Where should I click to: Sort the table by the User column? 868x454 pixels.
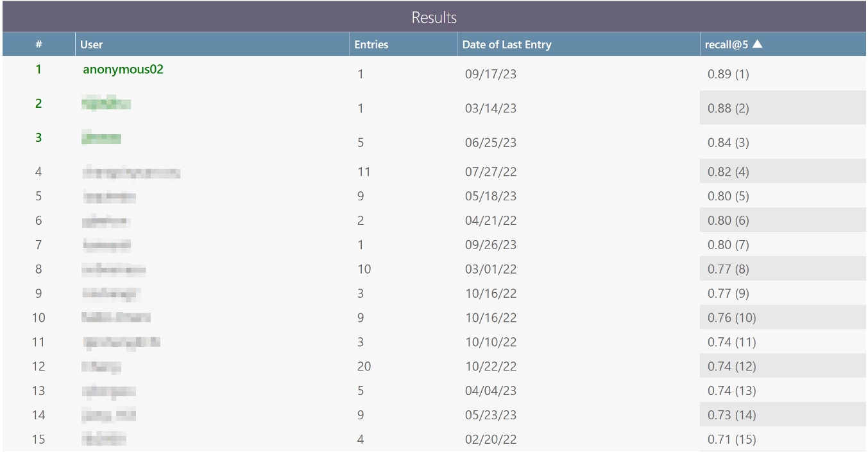tap(90, 44)
